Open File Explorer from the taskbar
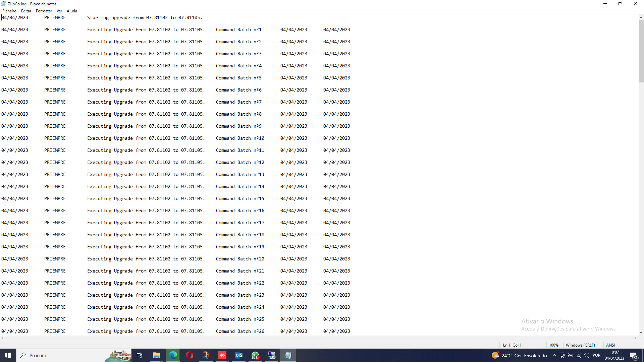The height and width of the screenshot is (362, 644). coord(157,355)
